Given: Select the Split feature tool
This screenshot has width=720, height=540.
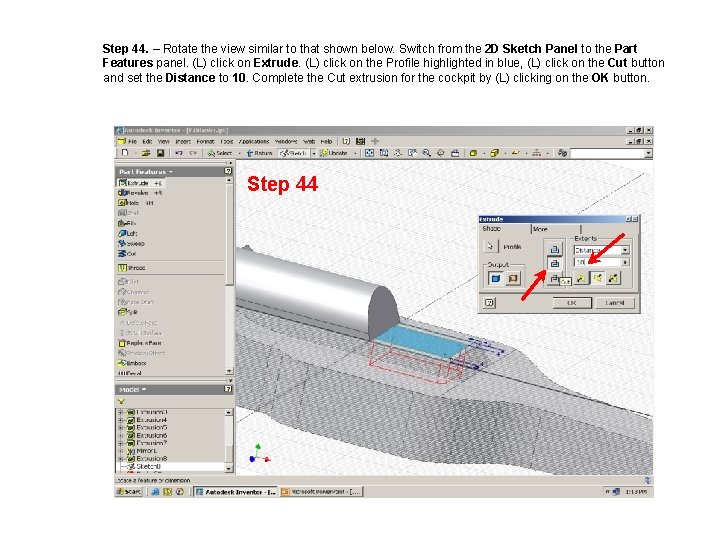Looking at the screenshot, I should 128,312.
